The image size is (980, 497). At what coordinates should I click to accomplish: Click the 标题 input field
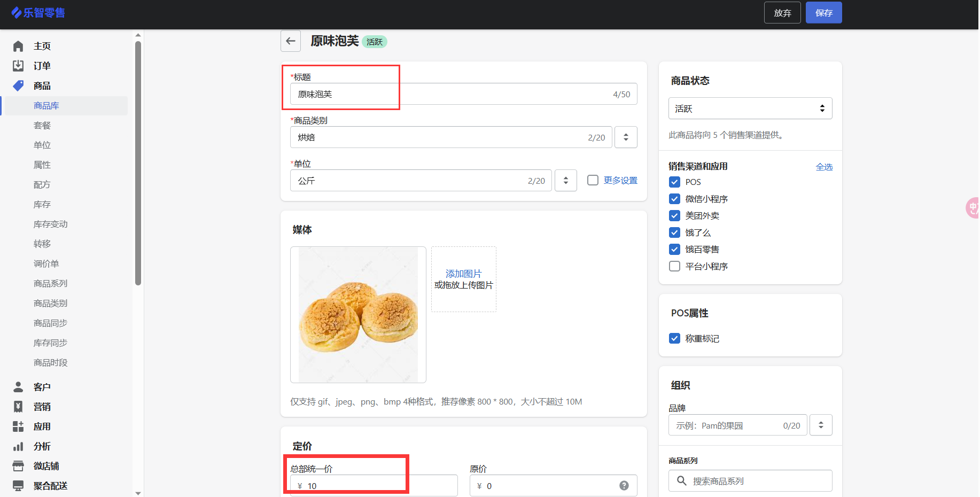pyautogui.click(x=464, y=94)
